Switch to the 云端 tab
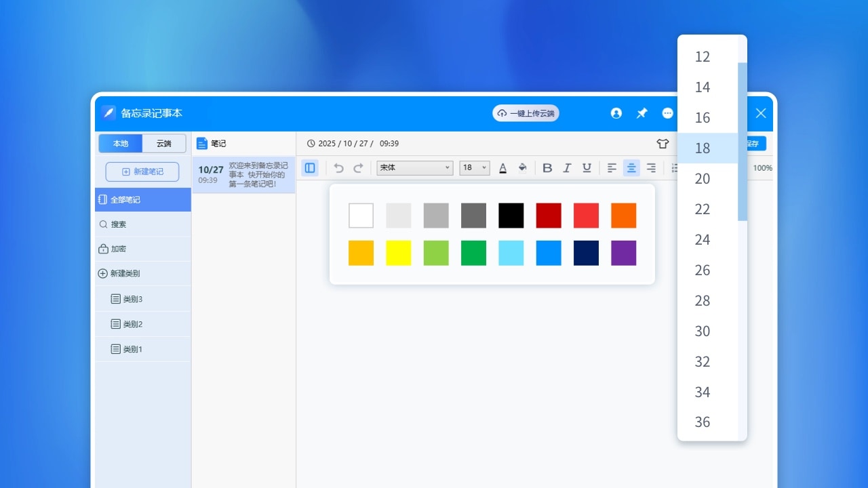The image size is (868, 488). click(164, 144)
